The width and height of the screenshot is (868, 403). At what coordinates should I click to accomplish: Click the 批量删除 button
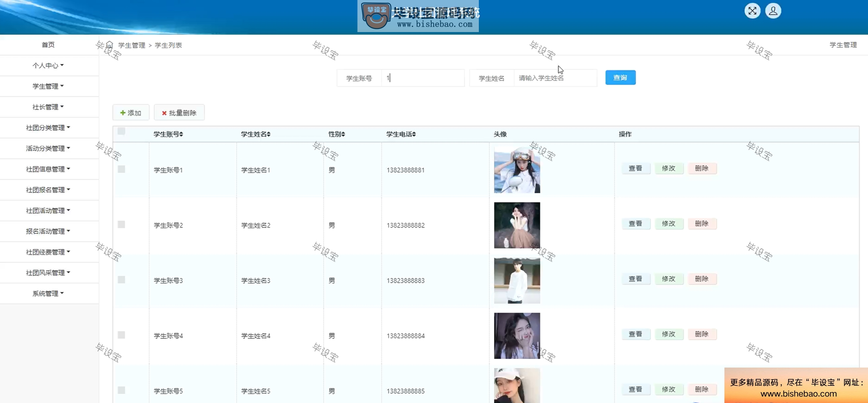179,113
